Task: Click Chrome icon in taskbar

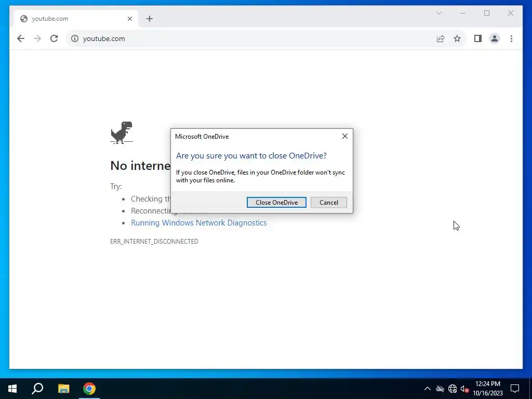Action: coord(89,389)
